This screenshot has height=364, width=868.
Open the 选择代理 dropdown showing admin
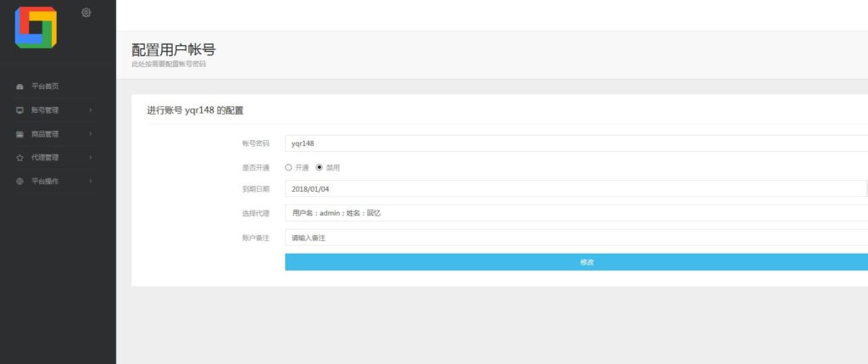tap(576, 213)
